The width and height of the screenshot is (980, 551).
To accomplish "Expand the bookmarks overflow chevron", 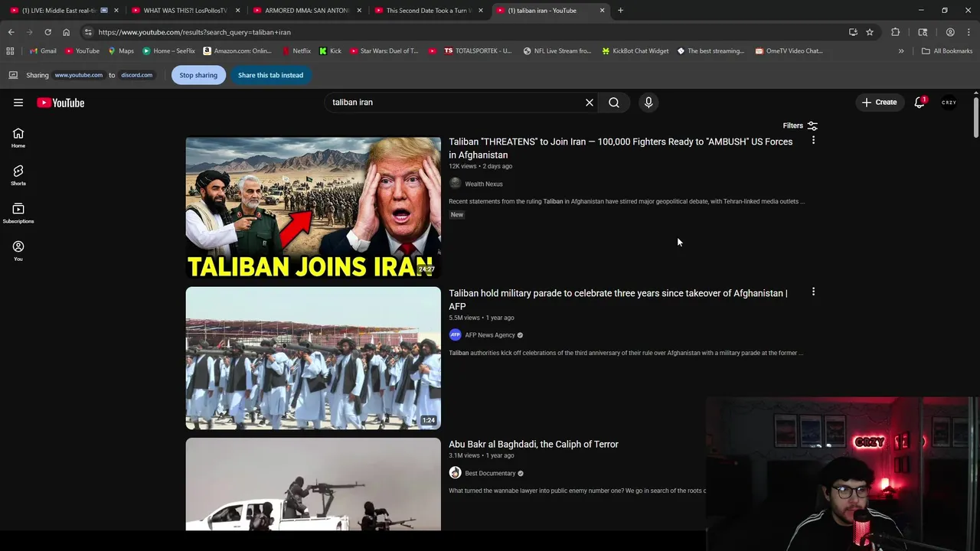I will point(901,51).
